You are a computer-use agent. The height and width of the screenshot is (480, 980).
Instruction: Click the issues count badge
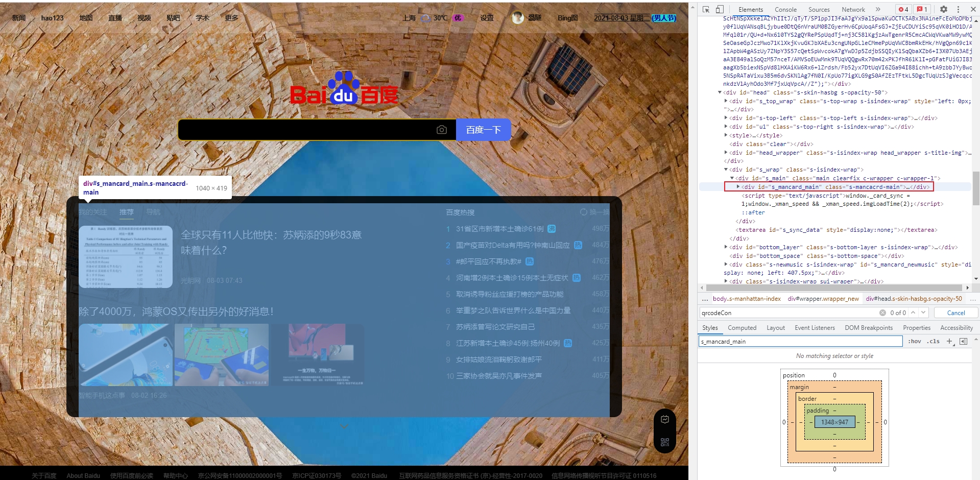coord(922,9)
